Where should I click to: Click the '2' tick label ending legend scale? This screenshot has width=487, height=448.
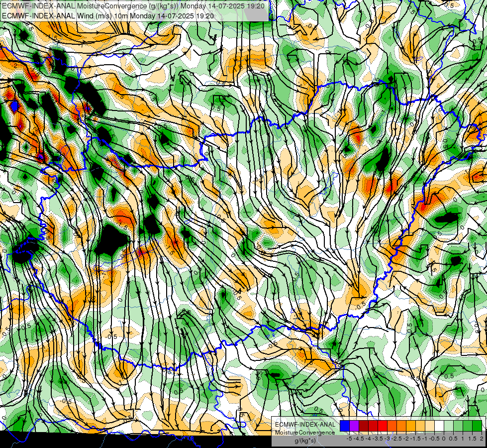click(x=482, y=439)
